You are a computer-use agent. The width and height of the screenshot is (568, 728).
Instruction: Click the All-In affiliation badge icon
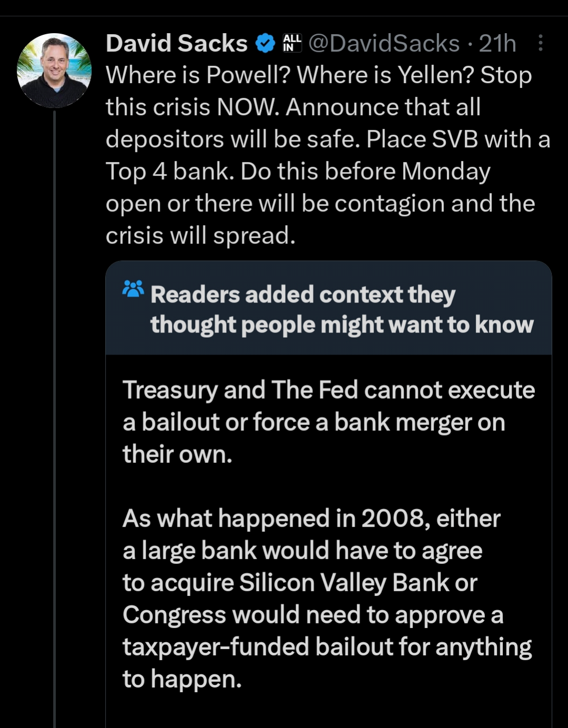[x=292, y=43]
